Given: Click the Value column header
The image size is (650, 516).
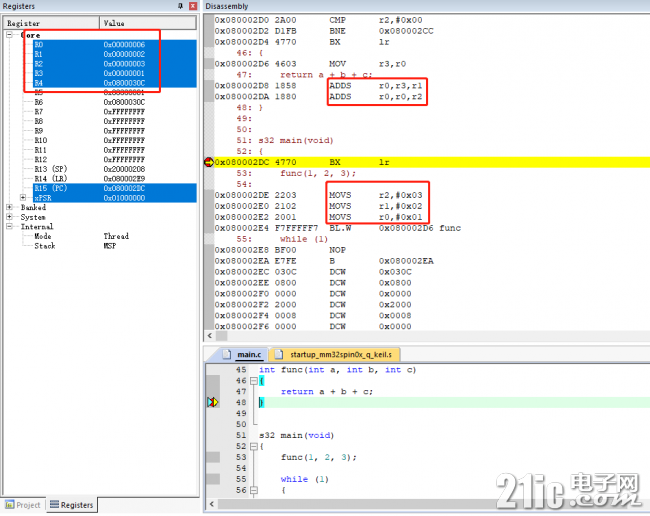Looking at the screenshot, I should 148,23.
